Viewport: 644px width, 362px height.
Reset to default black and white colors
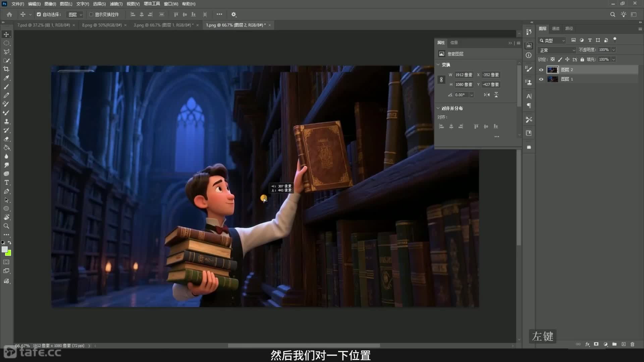3,242
